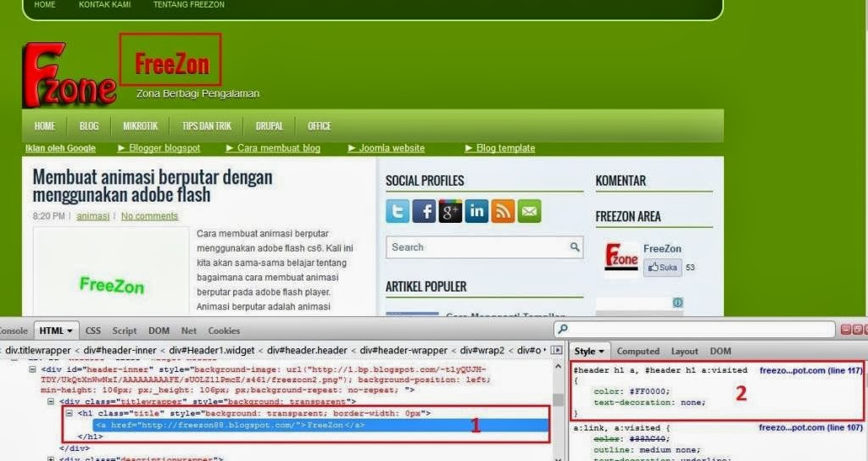Switch to the Firebug CSS tab
This screenshot has width=868, height=461.
[x=93, y=330]
